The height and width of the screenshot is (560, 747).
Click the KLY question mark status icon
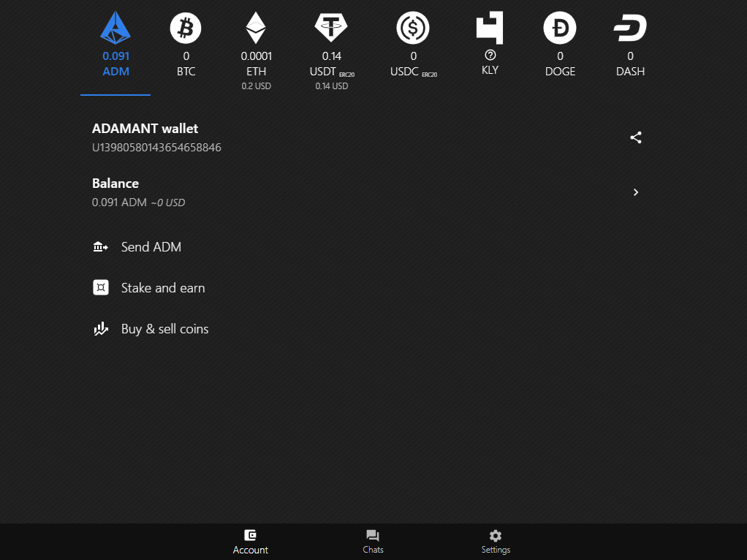pyautogui.click(x=490, y=56)
